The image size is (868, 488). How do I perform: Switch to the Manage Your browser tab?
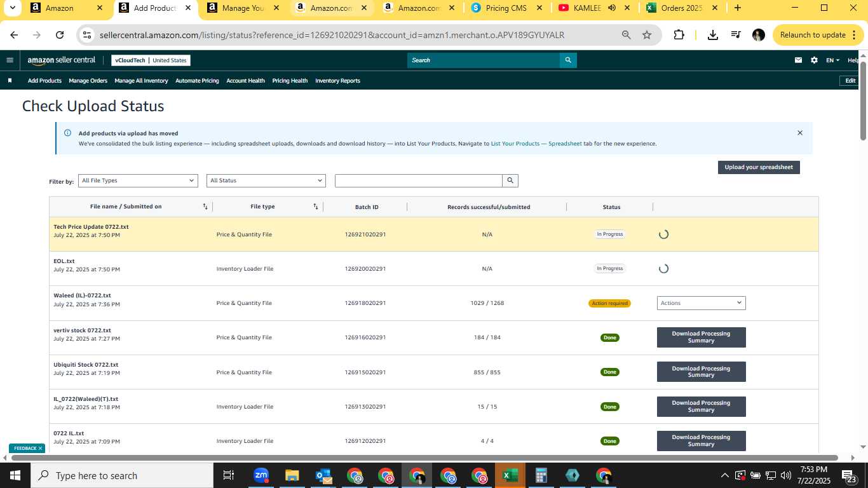(x=242, y=8)
